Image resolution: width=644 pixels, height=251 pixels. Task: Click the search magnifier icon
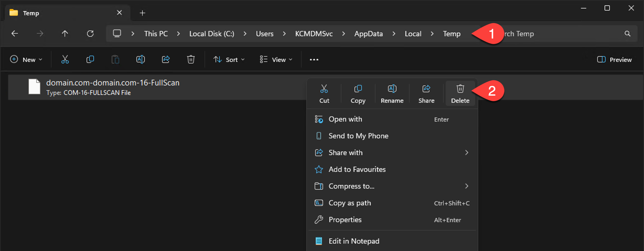[627, 34]
